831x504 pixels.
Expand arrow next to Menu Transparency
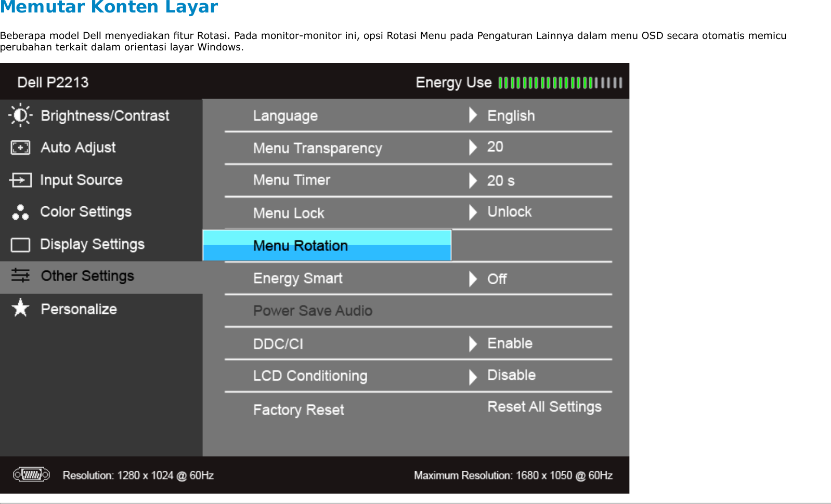point(473,148)
